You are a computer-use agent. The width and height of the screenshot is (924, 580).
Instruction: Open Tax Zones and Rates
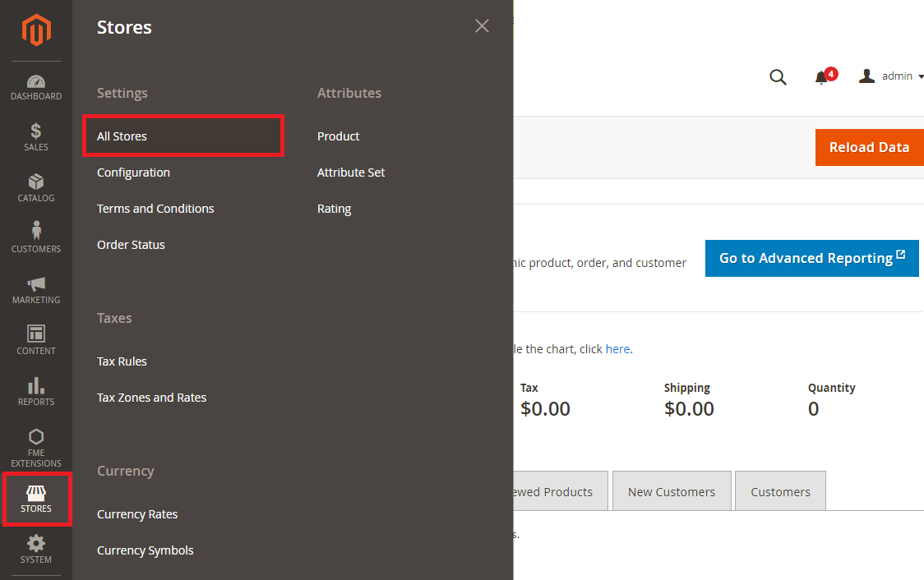click(151, 398)
